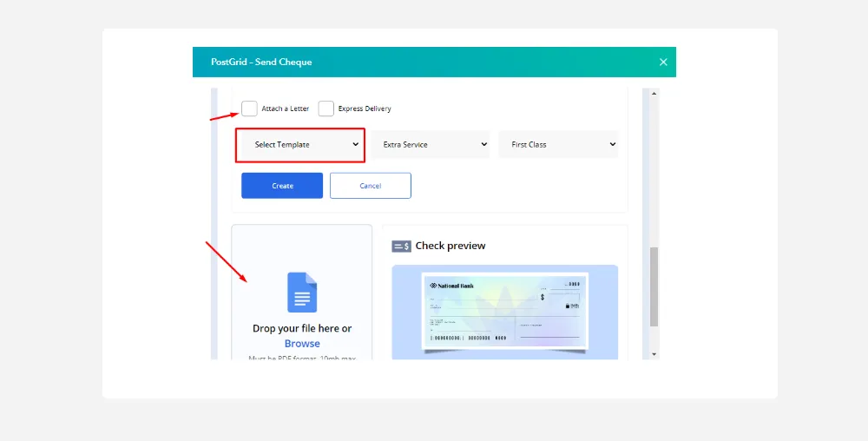Viewport: 868px width, 441px height.
Task: Click the scrollbar down arrow
Action: 654,354
